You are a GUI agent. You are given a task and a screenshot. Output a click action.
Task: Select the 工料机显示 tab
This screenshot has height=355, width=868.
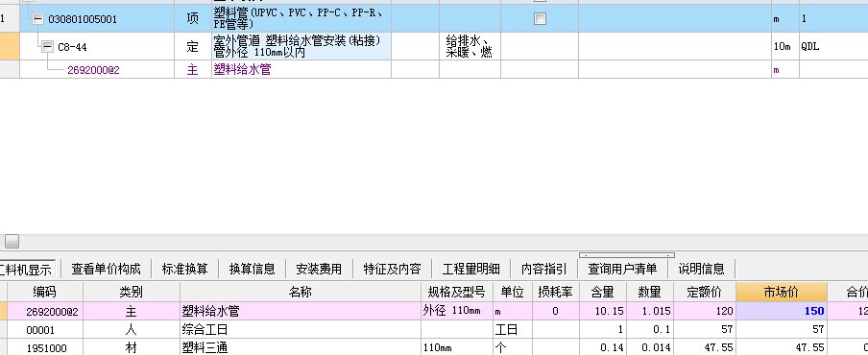click(27, 270)
